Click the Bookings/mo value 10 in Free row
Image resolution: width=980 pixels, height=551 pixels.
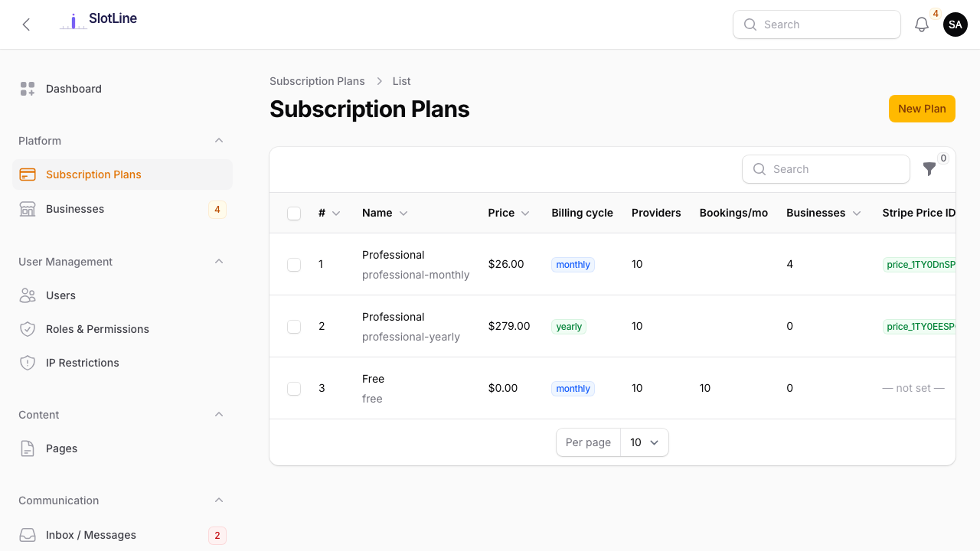(705, 388)
